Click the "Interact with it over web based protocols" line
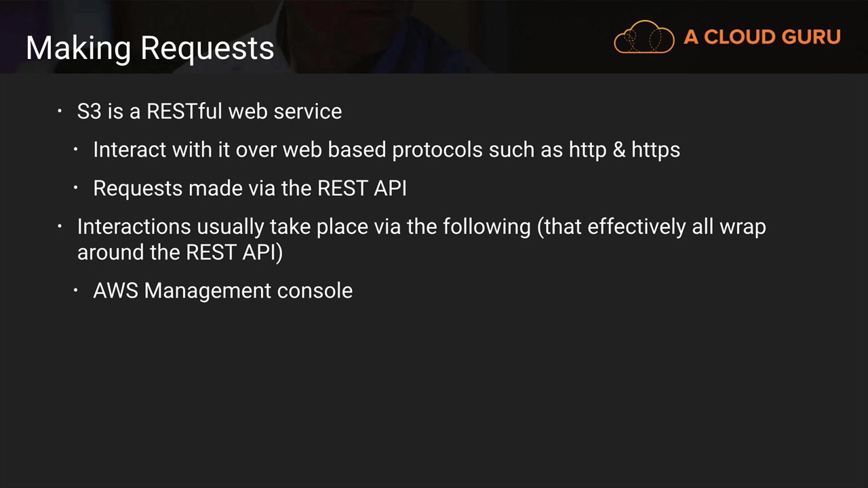This screenshot has width=868, height=488. [x=386, y=150]
